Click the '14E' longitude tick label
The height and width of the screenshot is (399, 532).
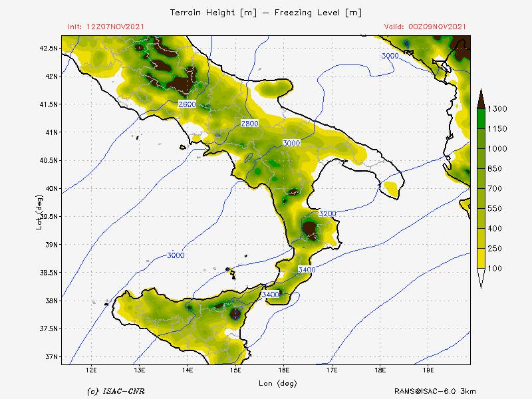click(x=188, y=370)
